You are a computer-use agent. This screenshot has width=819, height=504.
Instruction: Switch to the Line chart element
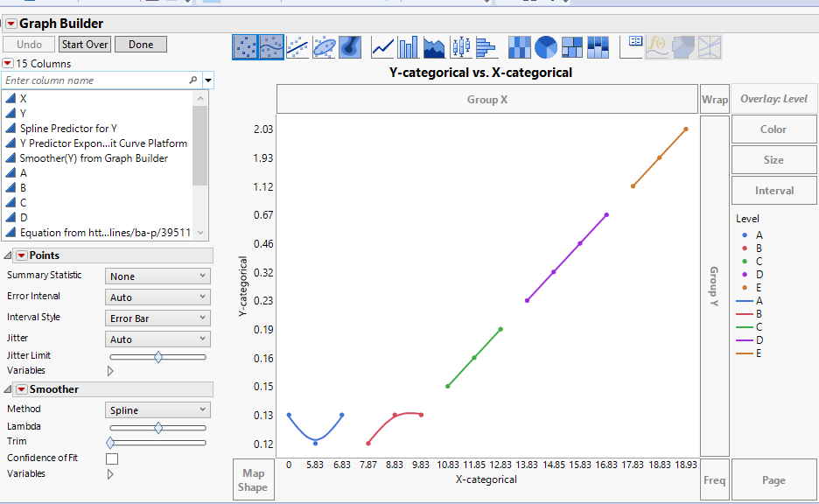click(382, 47)
